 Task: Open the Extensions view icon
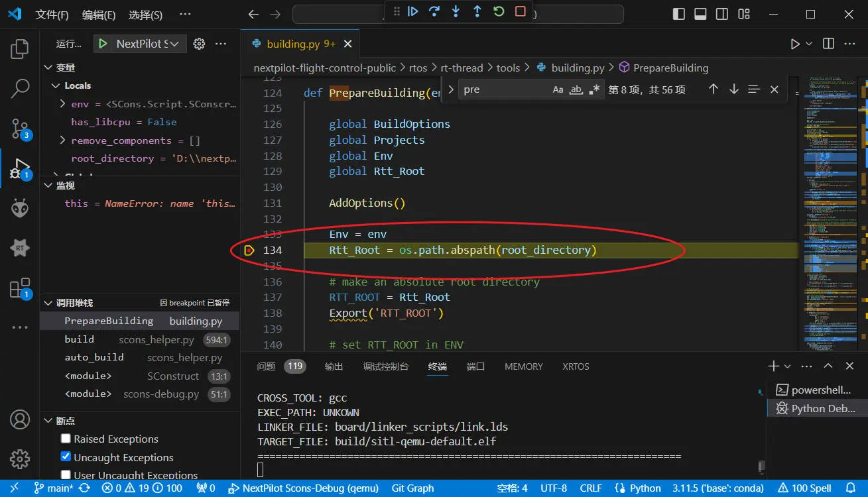point(20,288)
